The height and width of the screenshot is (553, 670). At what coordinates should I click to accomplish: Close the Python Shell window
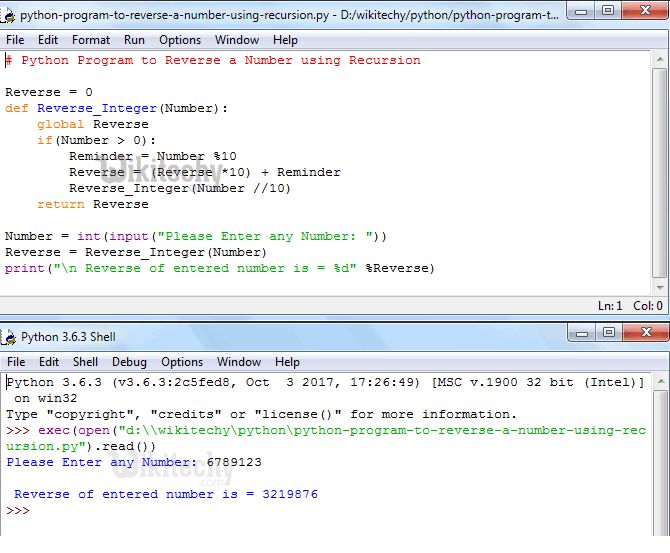(x=646, y=332)
